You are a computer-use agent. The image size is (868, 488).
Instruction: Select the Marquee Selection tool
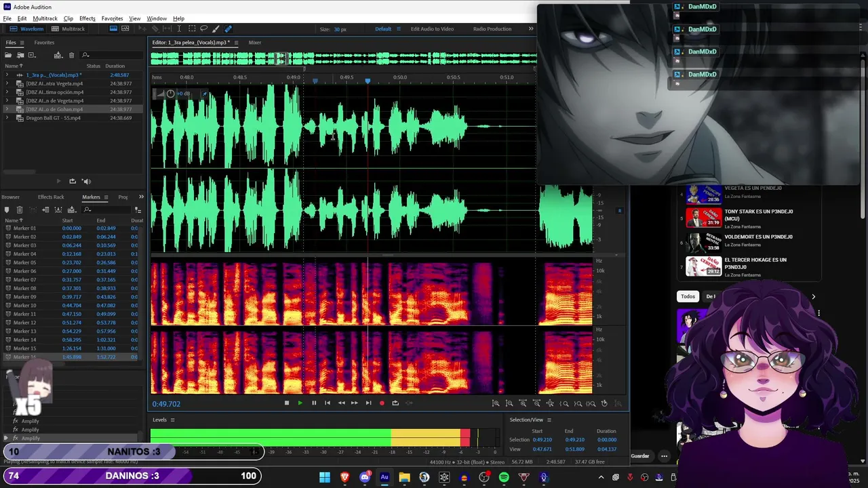(192, 28)
